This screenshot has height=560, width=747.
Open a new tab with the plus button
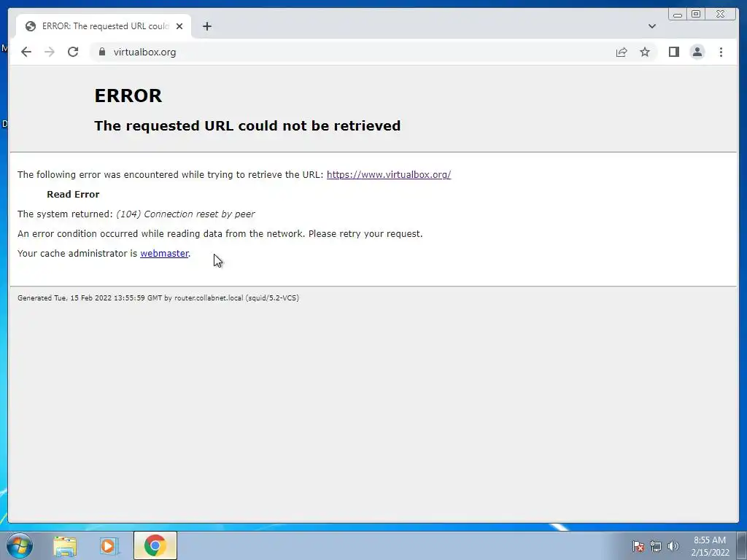(x=206, y=26)
